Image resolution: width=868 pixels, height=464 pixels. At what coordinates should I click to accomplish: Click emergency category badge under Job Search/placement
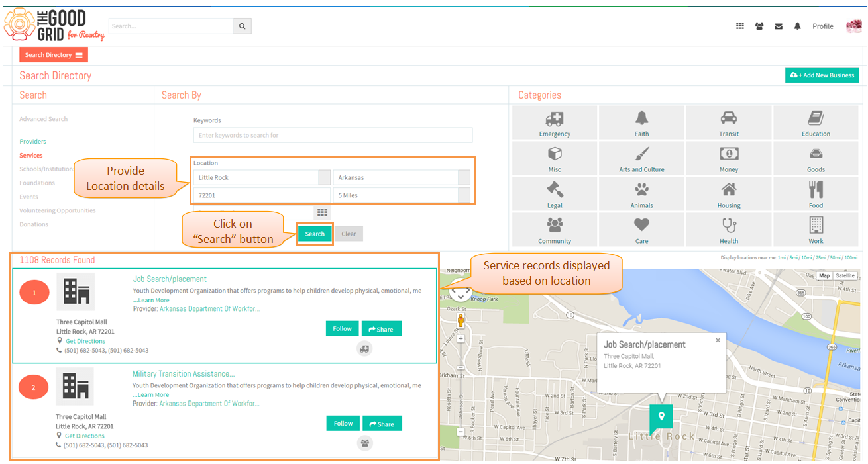[364, 349]
